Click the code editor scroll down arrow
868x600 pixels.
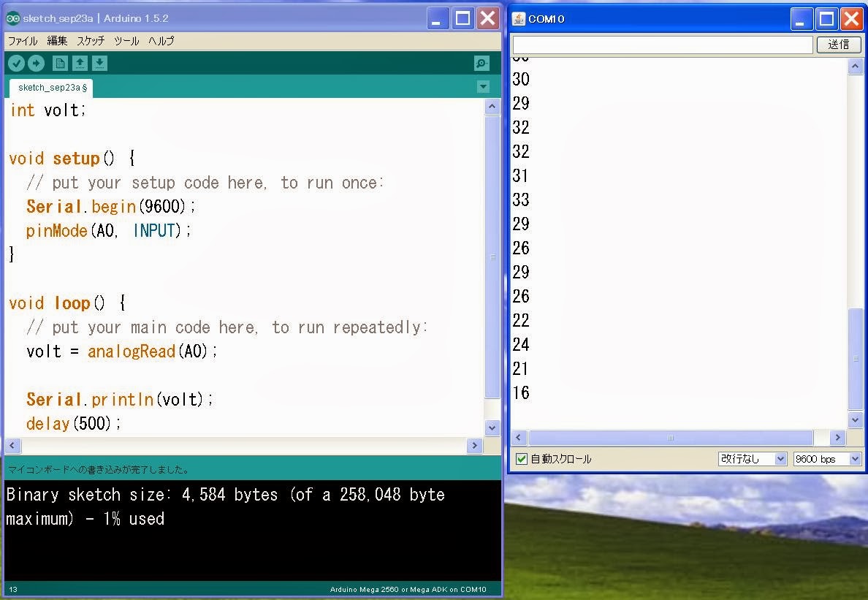(x=492, y=428)
